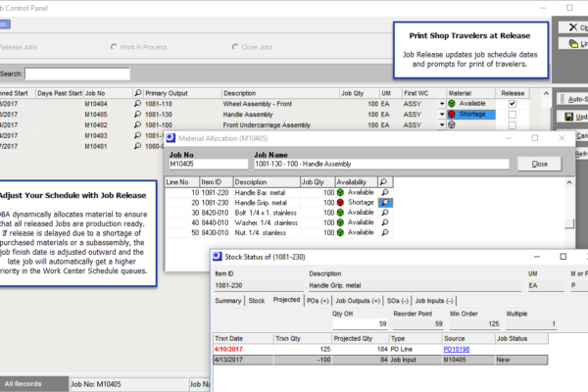Screen dimensions: 588x392
Task: Click the Min Order field showing 125
Action: point(475,323)
